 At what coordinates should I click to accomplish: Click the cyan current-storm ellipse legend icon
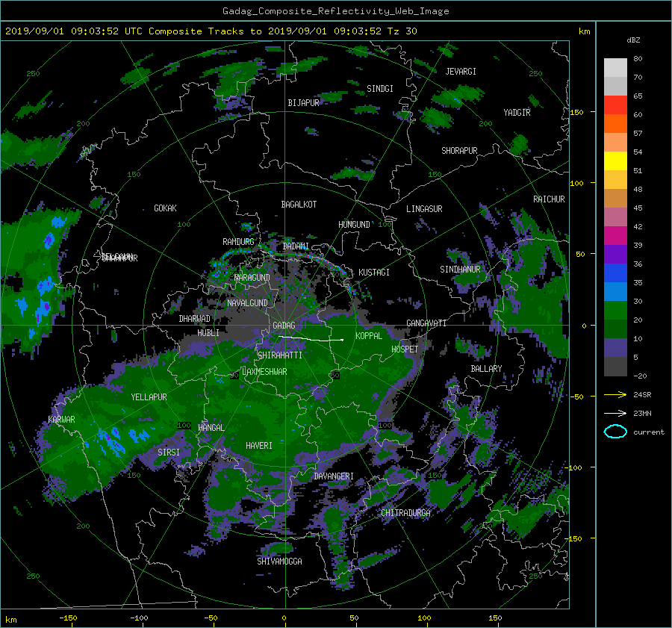[x=615, y=432]
